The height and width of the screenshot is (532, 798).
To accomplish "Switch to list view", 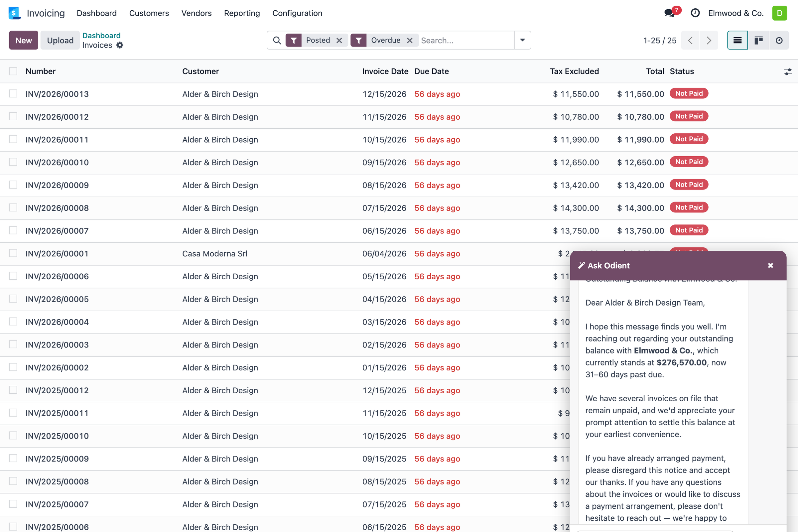I will (737, 40).
